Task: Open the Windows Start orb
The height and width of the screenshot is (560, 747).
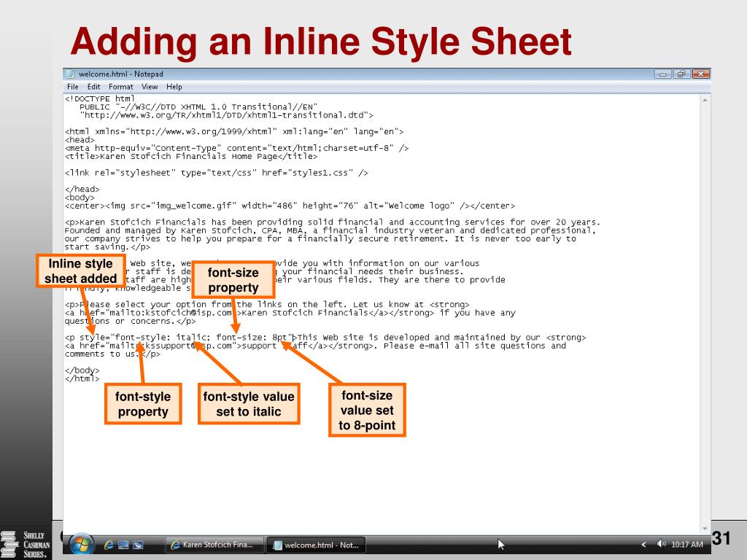Action: coord(81,544)
